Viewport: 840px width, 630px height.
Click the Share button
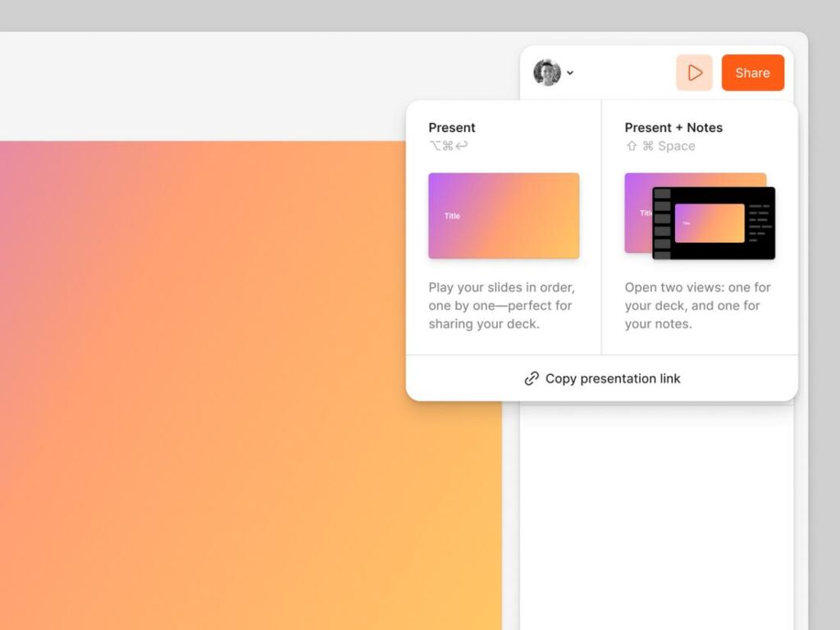752,72
